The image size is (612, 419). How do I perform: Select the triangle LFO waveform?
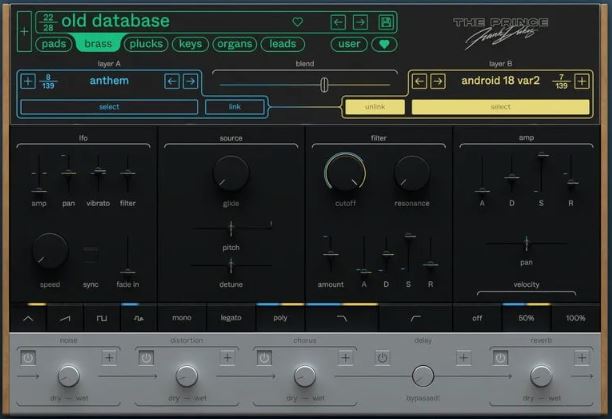pos(28,318)
